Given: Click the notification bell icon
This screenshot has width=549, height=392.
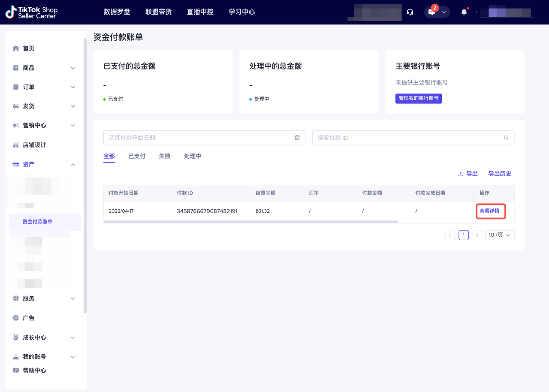Looking at the screenshot, I should click(464, 12).
